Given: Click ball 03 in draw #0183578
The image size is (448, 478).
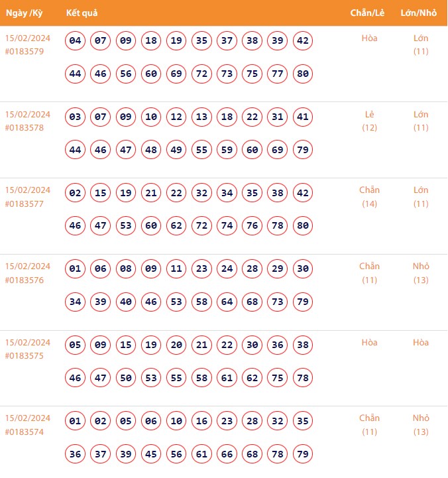Looking at the screenshot, I should (x=76, y=117).
